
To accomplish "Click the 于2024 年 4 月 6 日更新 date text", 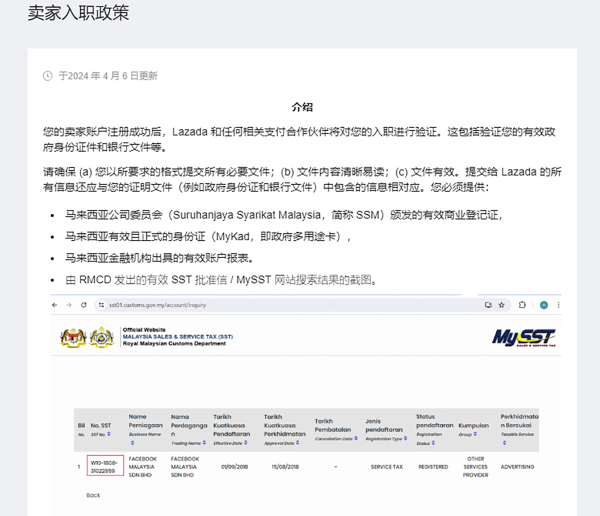I will pos(108,76).
